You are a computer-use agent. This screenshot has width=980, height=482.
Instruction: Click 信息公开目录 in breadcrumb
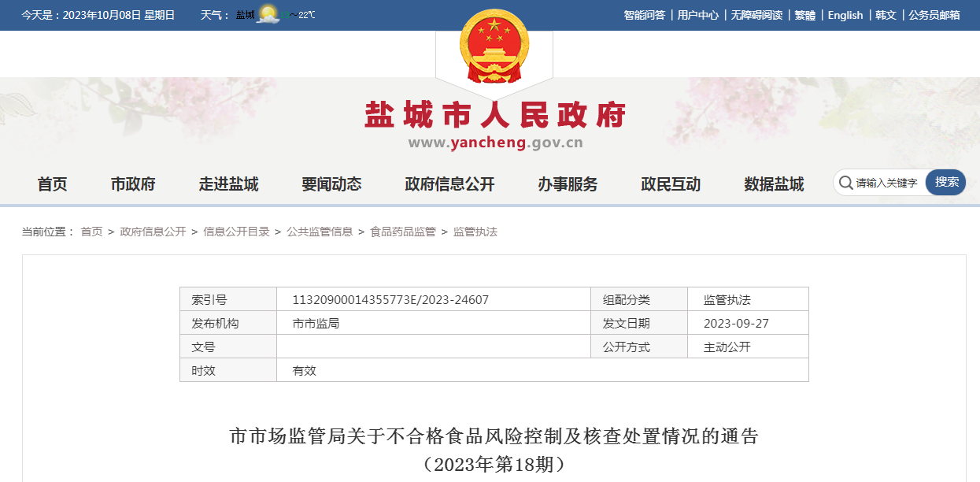tap(236, 232)
